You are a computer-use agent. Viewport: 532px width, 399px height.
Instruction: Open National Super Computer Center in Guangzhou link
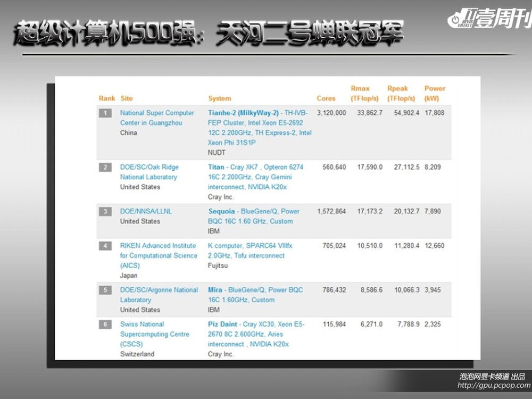click(x=157, y=118)
